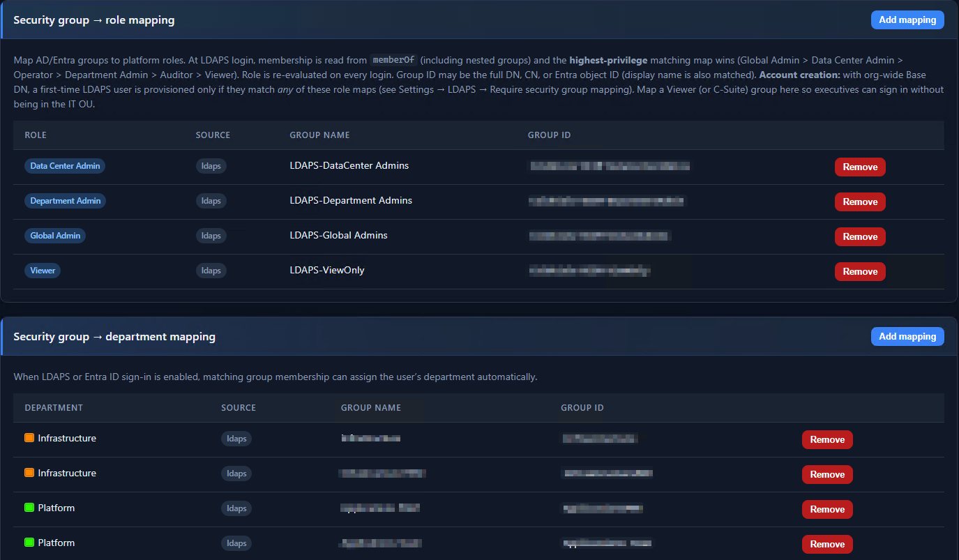Viewport: 959px width, 560px height.
Task: Click the ldaps badge in first Infrastructure row
Action: (x=236, y=439)
